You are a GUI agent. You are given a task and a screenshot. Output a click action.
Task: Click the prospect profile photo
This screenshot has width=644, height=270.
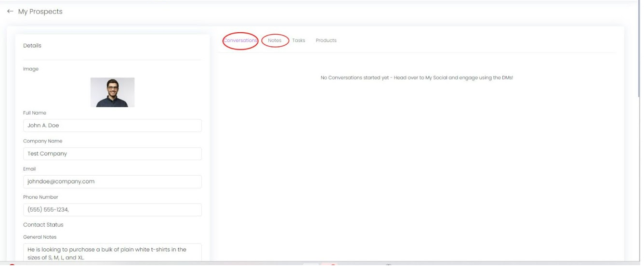coord(112,92)
